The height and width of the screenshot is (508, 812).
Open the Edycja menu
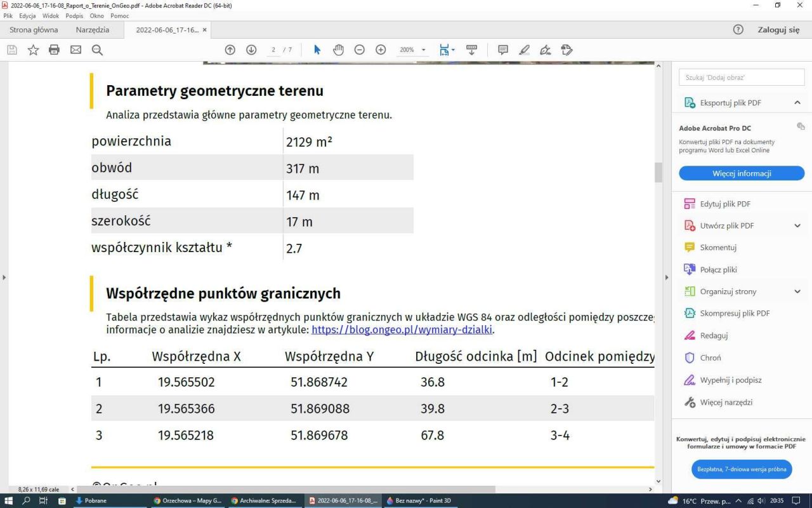pyautogui.click(x=27, y=16)
